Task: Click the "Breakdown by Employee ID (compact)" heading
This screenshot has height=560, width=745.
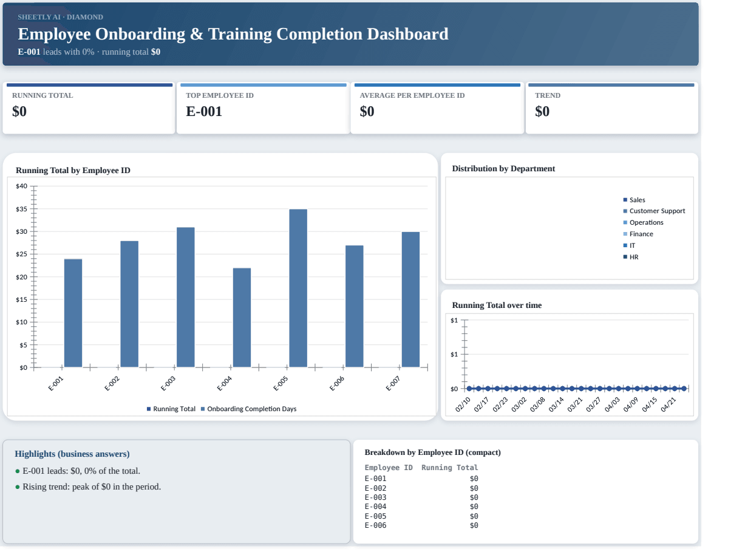Action: (433, 452)
